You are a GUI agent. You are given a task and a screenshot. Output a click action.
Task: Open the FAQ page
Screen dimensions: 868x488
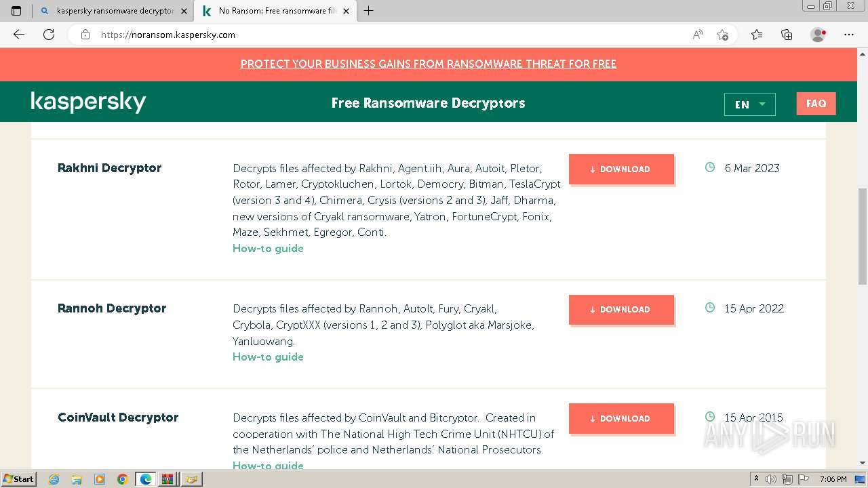click(x=816, y=104)
